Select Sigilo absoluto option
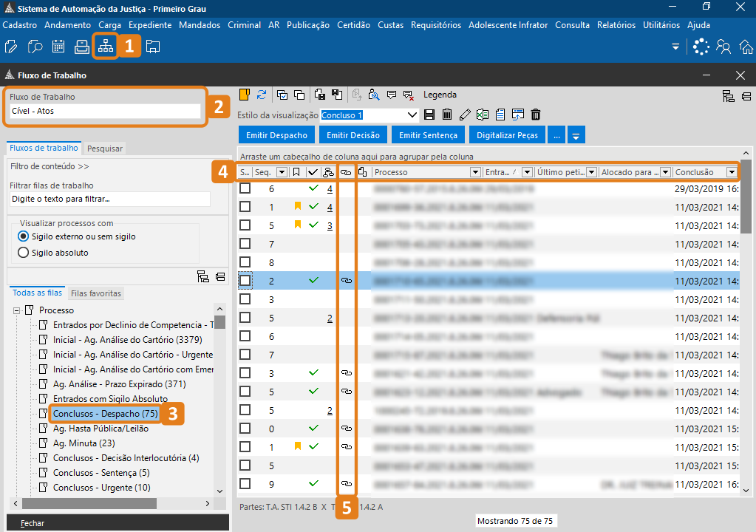 coord(23,253)
